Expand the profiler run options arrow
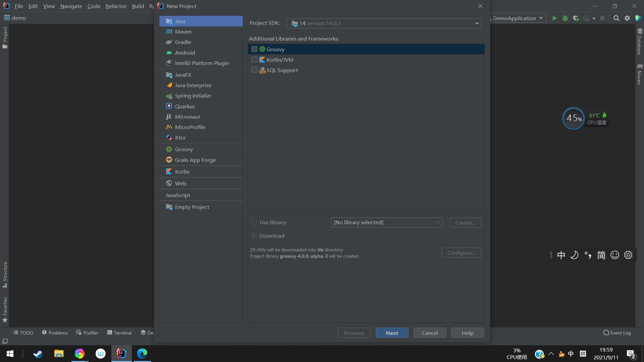This screenshot has height=362, width=644. [594, 18]
